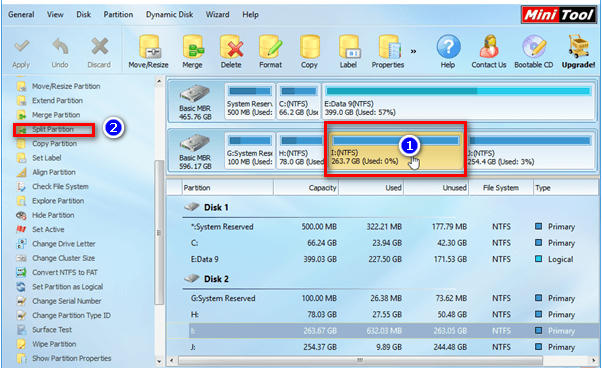
Task: Click the Change Drive Letter icon
Action: (x=21, y=244)
